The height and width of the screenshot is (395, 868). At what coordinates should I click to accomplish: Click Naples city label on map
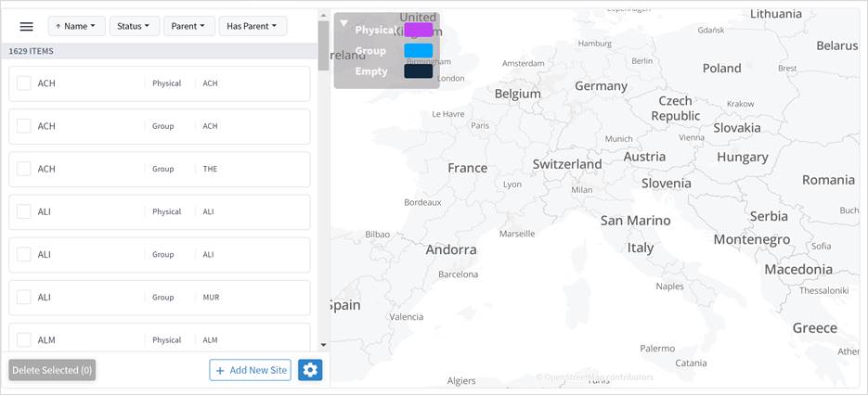(x=670, y=287)
